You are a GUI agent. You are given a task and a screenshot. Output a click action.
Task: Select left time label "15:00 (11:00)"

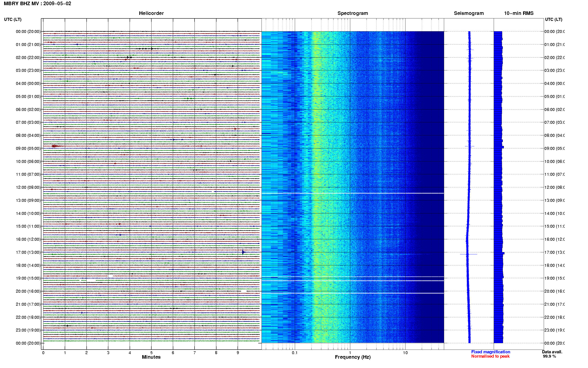[x=28, y=226]
